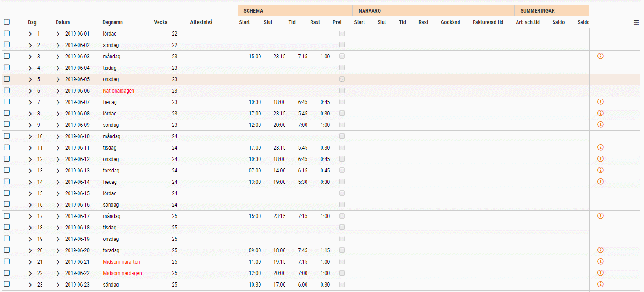Viewport: 644px width, 292px height.
Task: Expand the chevron before date 2019-06-02
Action: pyautogui.click(x=58, y=45)
